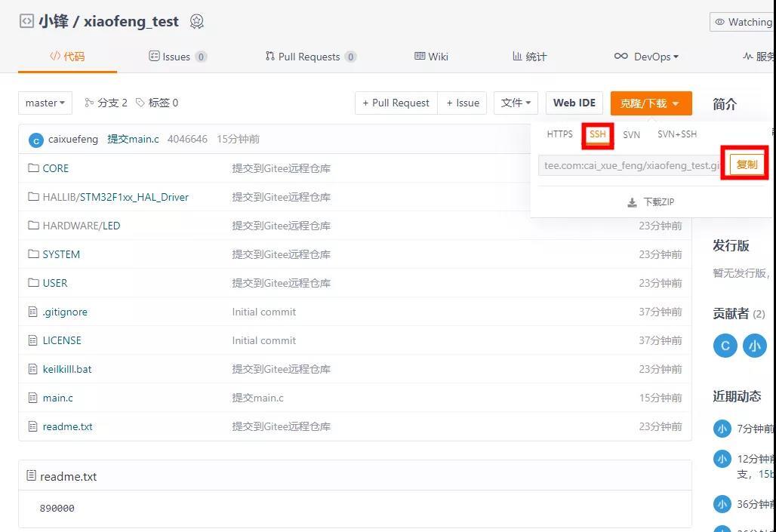Click the main.c file icon
Screen dimensions: 776x532
(x=32, y=398)
